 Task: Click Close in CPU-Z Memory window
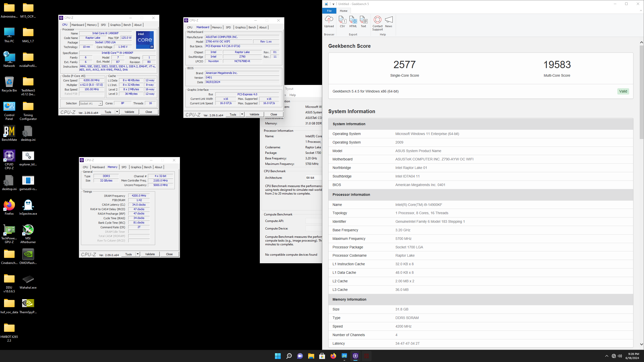tap(169, 254)
